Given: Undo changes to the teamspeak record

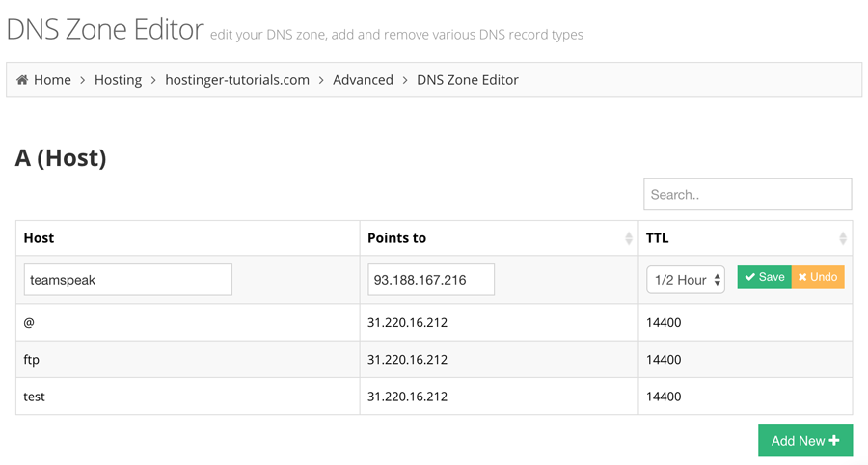Looking at the screenshot, I should click(818, 278).
